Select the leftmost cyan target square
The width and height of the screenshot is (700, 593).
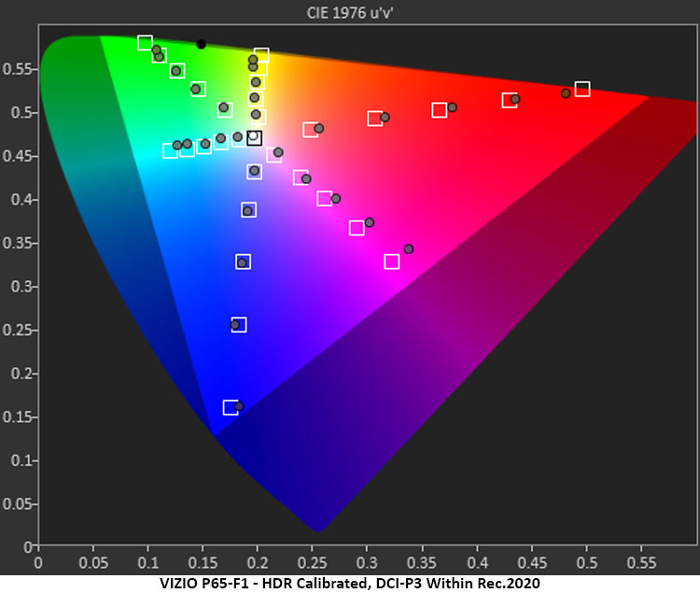click(x=170, y=150)
